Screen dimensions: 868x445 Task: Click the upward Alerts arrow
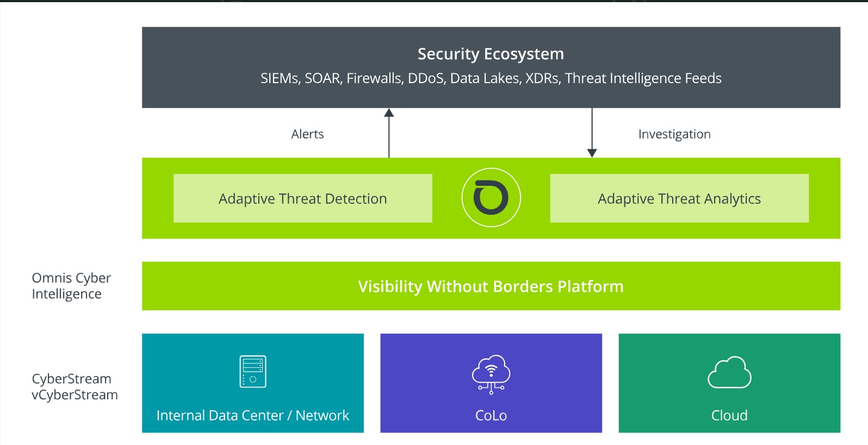389,133
